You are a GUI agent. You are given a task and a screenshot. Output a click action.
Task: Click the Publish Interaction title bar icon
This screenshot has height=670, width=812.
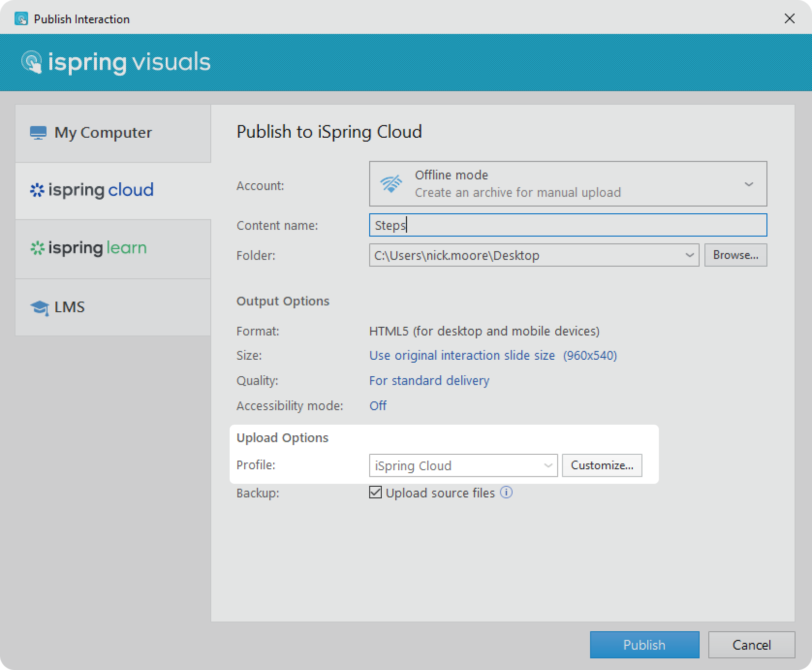21,19
